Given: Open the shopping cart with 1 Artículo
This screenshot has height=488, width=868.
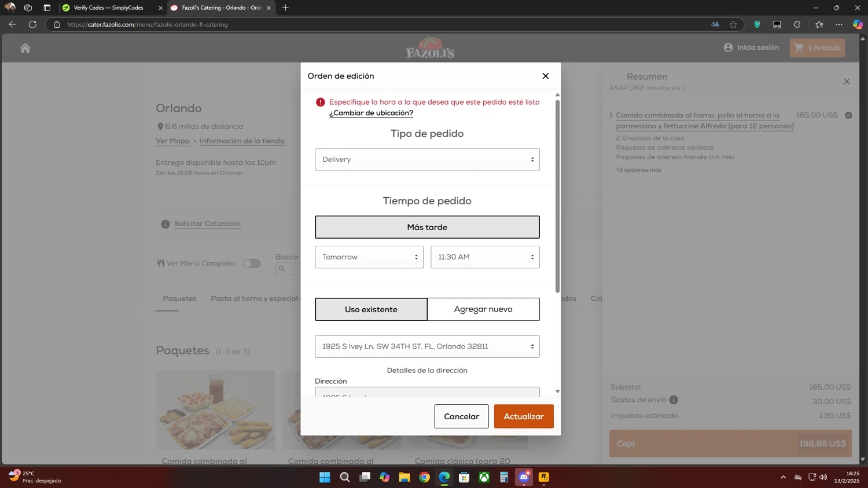Looking at the screenshot, I should point(816,48).
